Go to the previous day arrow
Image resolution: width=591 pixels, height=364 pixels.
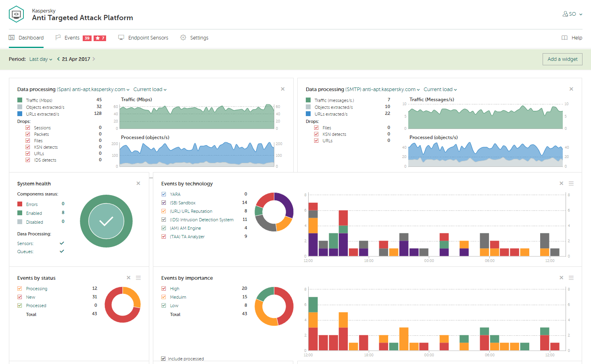(x=58, y=59)
